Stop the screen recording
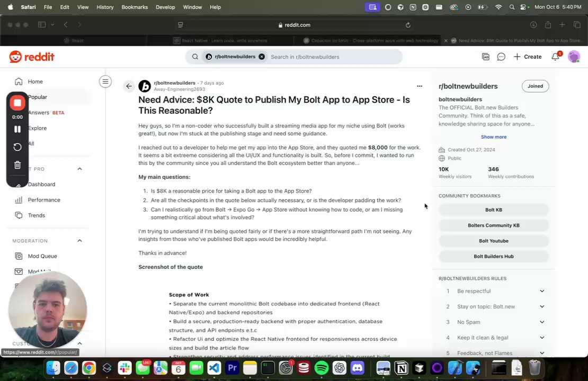This screenshot has width=588, height=381. coord(17,103)
